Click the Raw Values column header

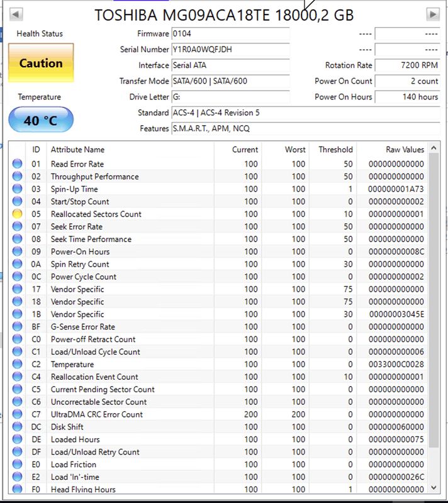pos(392,150)
